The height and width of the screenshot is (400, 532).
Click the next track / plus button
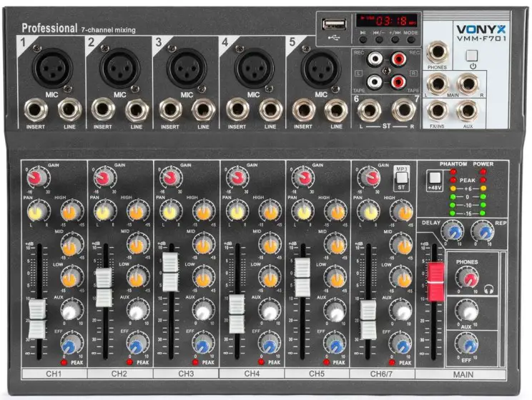(395, 40)
